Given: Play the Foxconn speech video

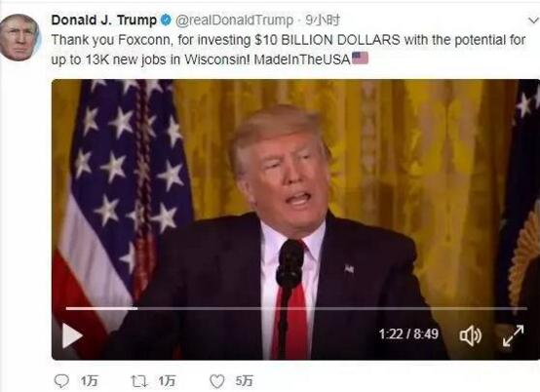Looking at the screenshot, I should pos(72,335).
